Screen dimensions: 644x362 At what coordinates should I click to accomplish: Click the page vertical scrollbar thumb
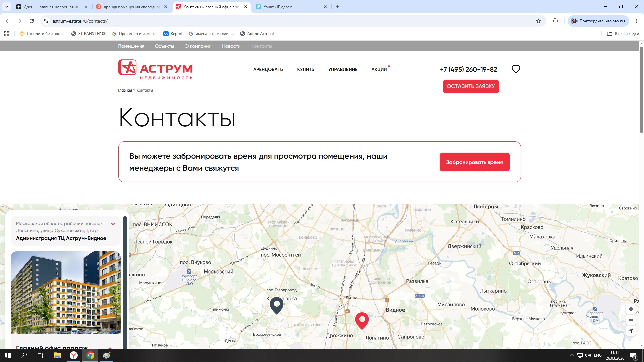(x=641, y=90)
